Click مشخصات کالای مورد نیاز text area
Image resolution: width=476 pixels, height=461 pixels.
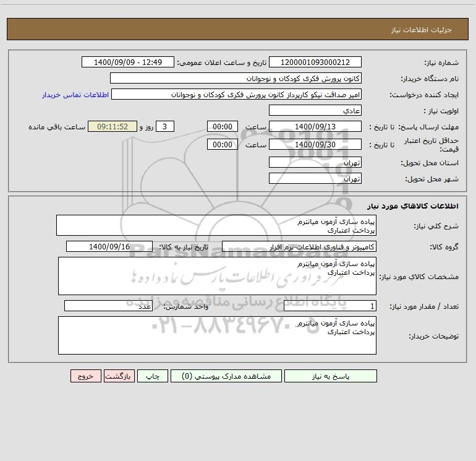(x=217, y=276)
